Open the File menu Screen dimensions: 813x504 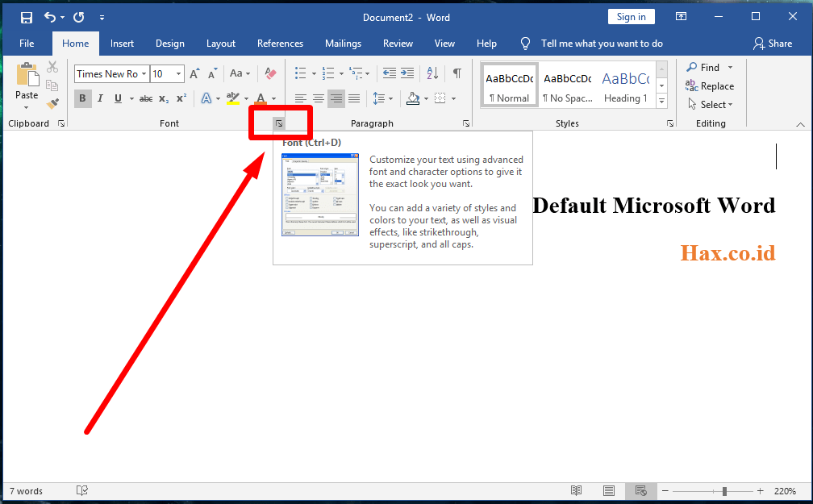coord(27,44)
